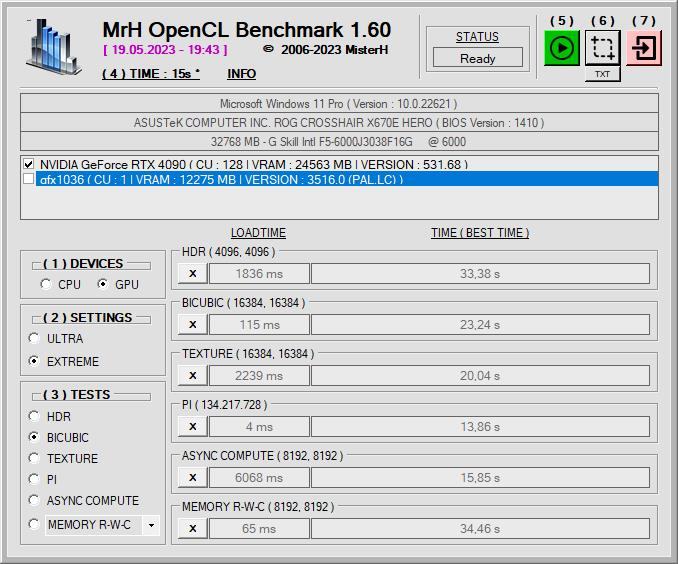
Task: Open the INFO link
Action: 241,74
